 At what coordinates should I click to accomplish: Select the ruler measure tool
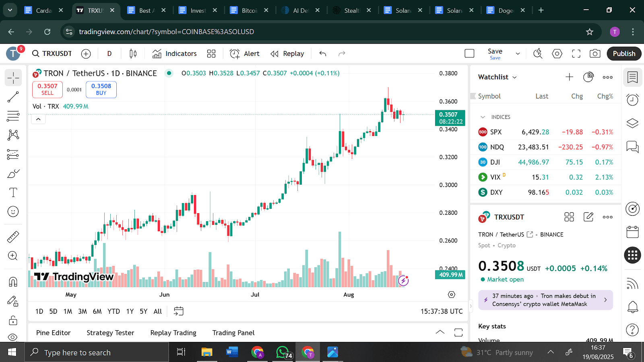(x=13, y=237)
